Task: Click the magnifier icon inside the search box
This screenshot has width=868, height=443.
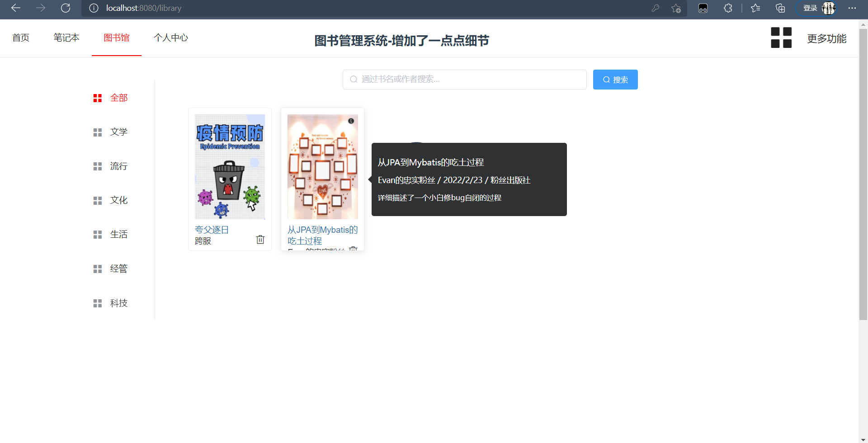Action: pos(354,79)
